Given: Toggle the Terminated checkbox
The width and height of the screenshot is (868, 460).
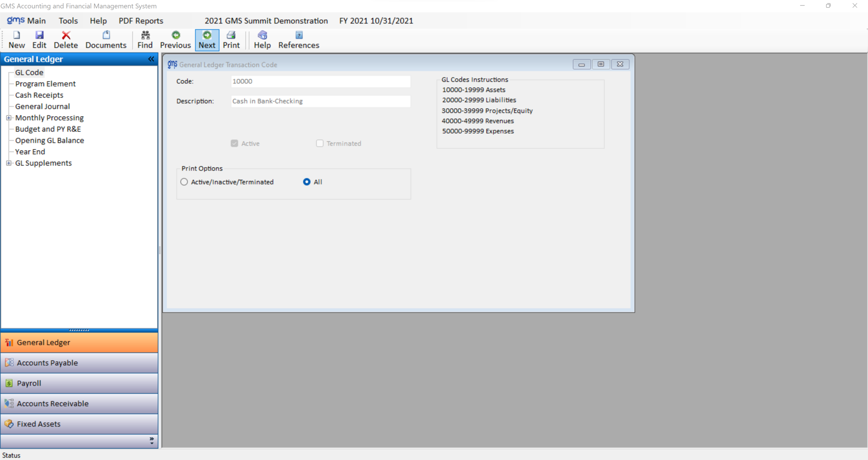Looking at the screenshot, I should click(x=320, y=143).
